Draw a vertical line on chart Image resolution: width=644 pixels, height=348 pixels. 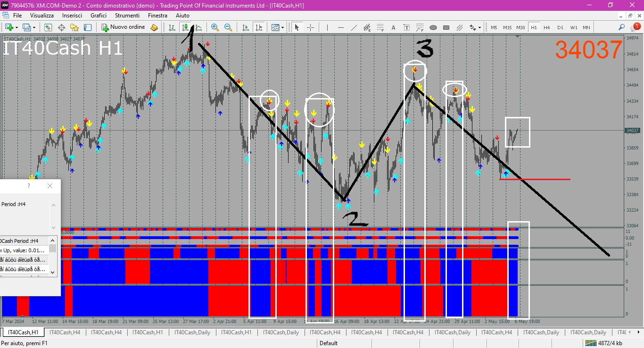[327, 27]
